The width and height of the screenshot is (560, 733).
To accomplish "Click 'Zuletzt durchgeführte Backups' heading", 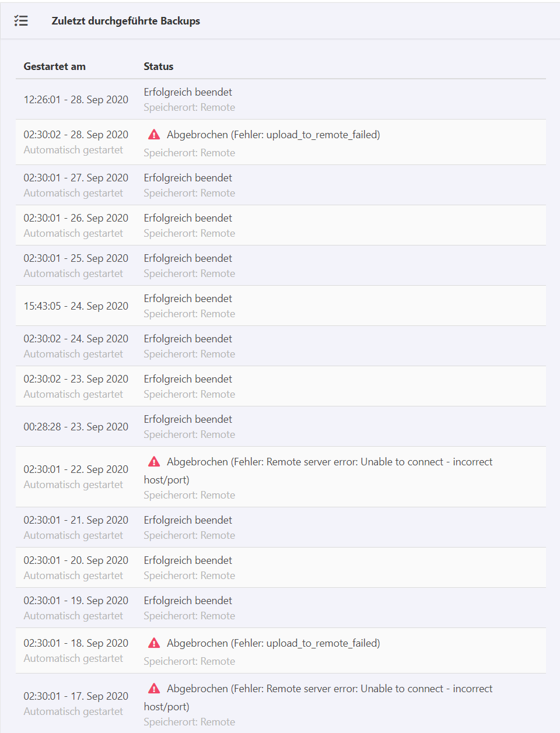I will (125, 21).
